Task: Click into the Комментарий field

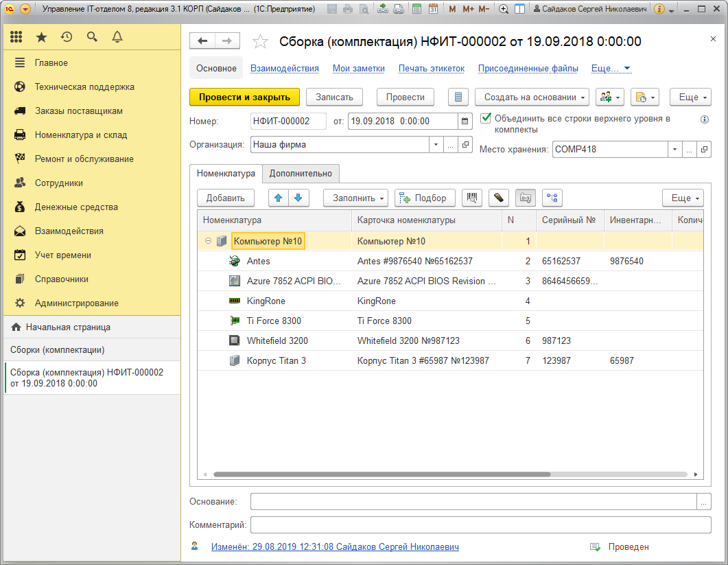Action: [x=480, y=525]
